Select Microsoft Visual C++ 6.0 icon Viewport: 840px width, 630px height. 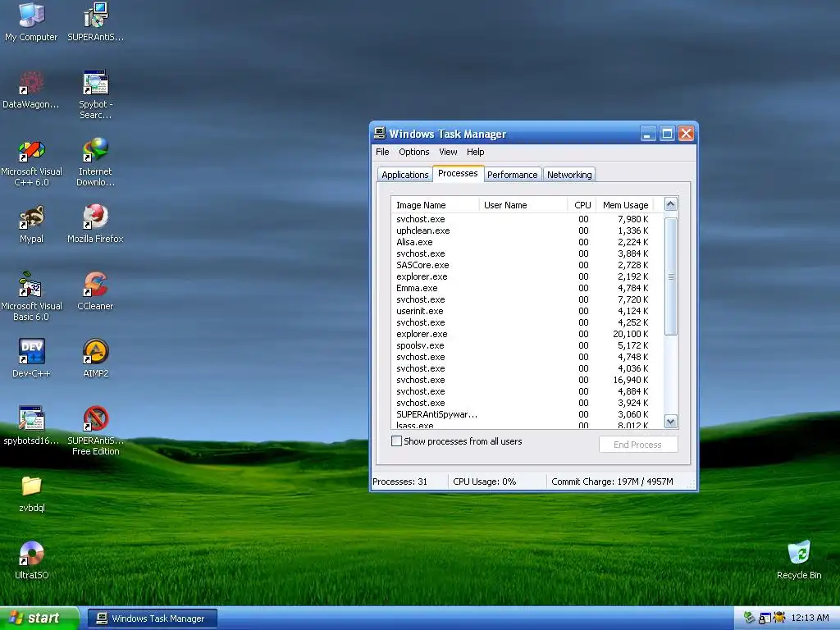point(31,162)
